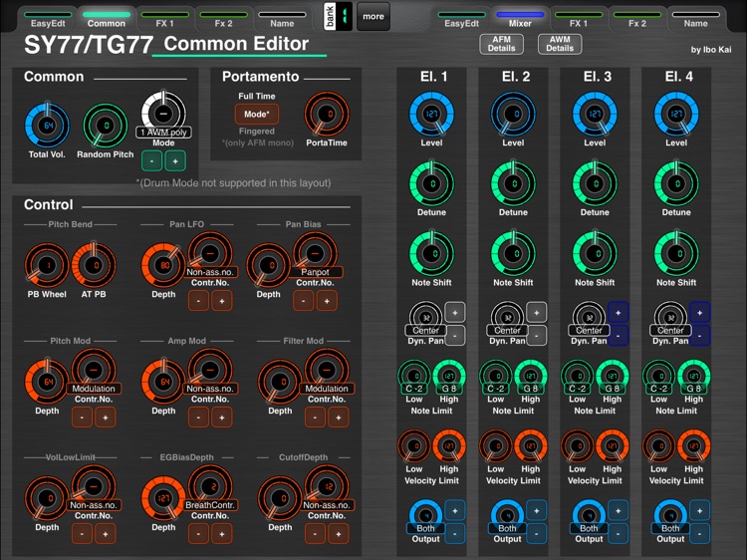Viewport: 747px width, 560px height.
Task: Click El. 1 Velocity Limit High knob
Action: [449, 446]
